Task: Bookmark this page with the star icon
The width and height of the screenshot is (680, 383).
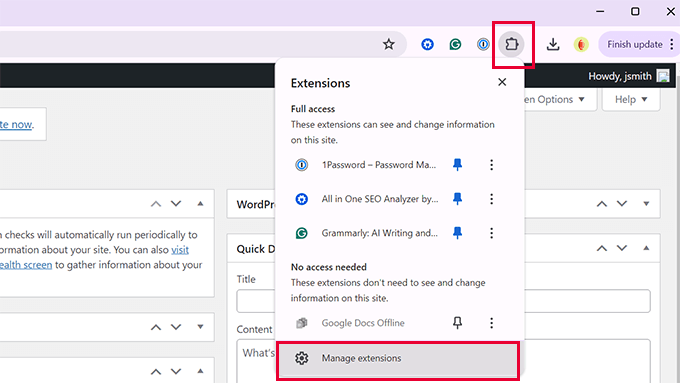Action: pos(389,44)
